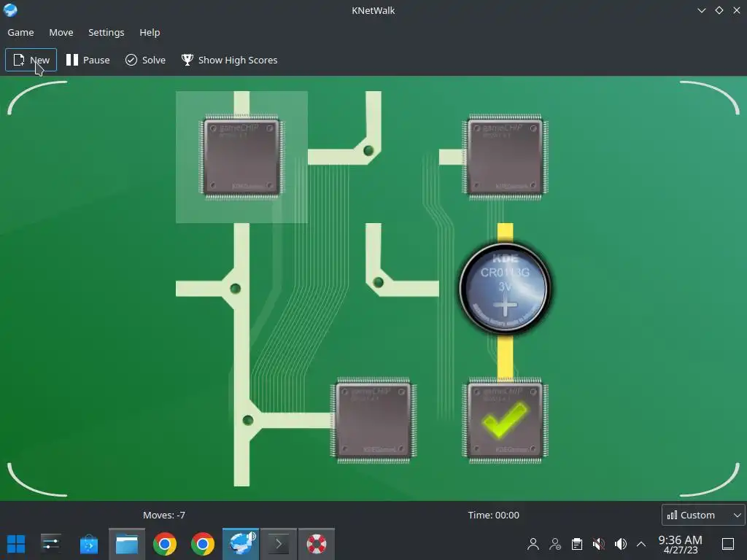
Task: Click the muted speaker tray icon
Action: tap(599, 544)
